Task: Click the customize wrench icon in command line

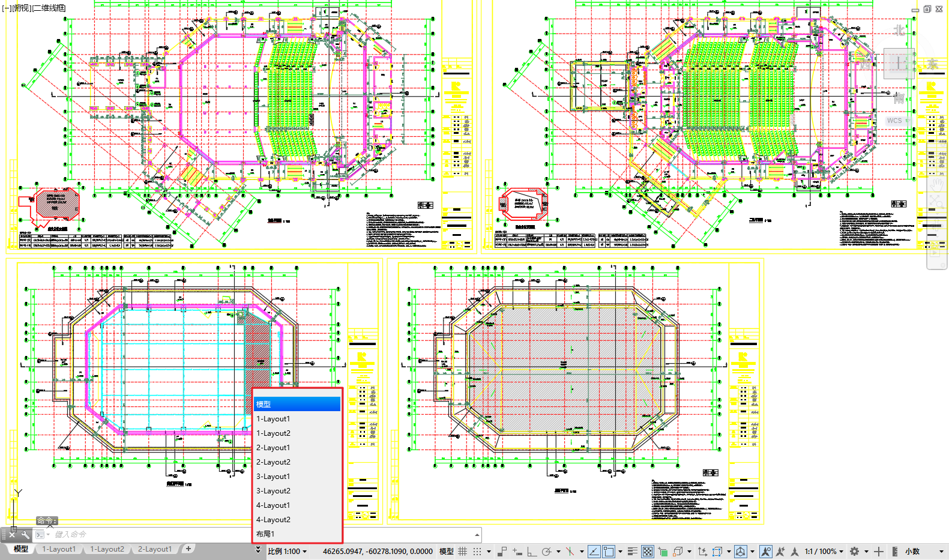Action: pos(25,534)
